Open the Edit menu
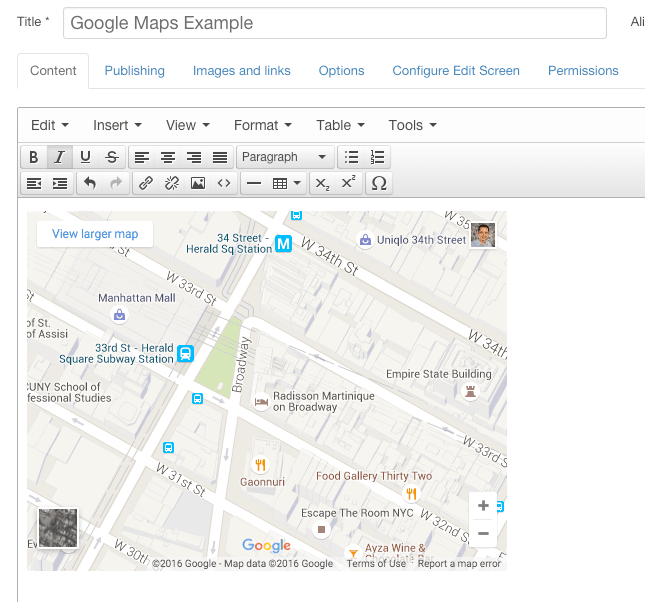 50,125
